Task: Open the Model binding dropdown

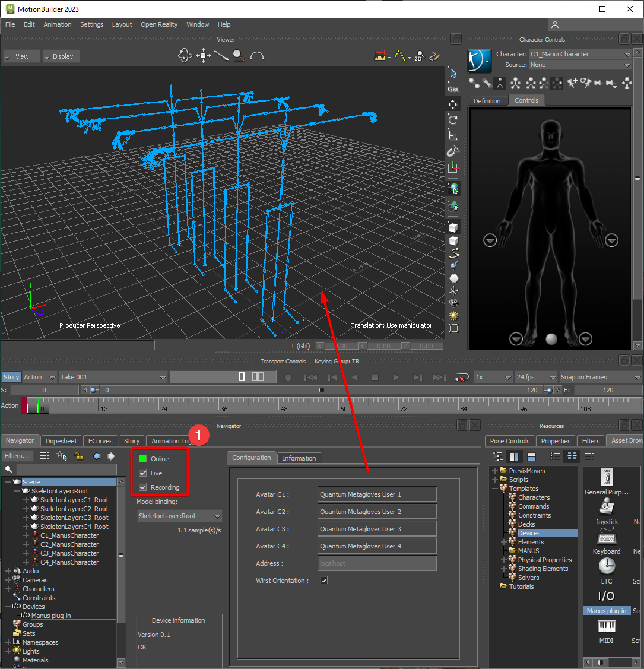Action: point(179,516)
